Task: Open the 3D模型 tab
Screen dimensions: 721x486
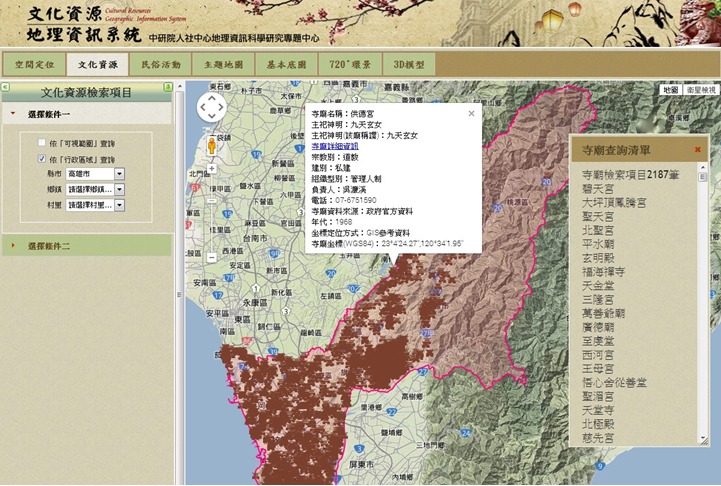Action: tap(409, 64)
